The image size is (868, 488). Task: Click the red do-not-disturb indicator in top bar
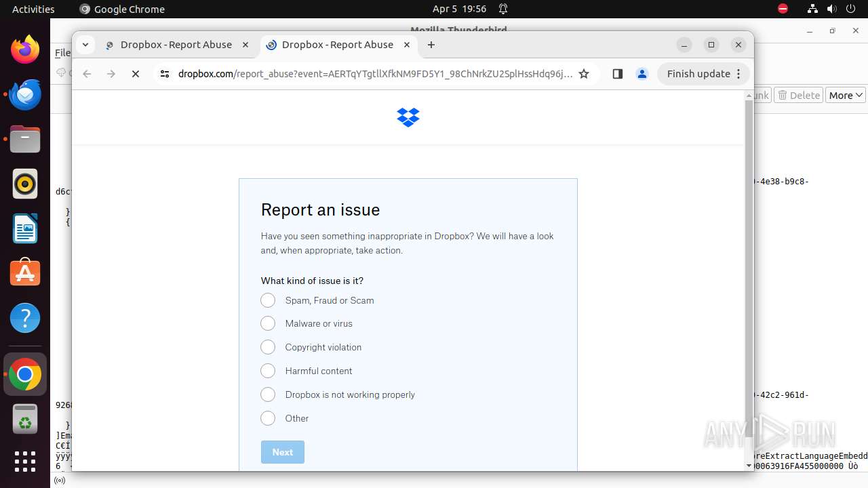tap(783, 9)
